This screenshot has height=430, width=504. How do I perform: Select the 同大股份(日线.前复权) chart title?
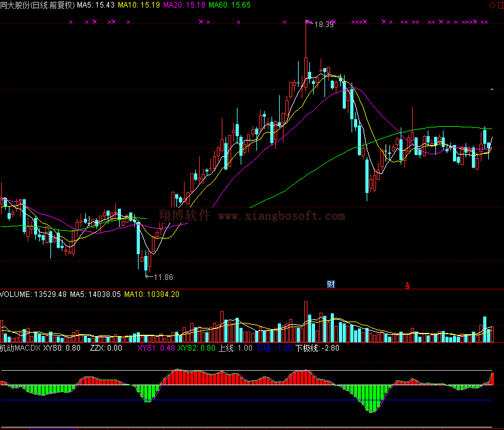37,5
